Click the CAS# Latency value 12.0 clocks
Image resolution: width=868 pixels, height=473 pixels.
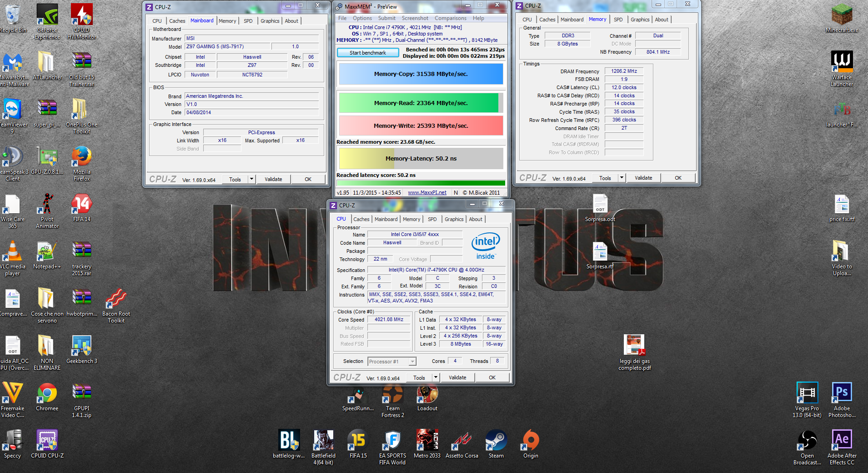point(624,87)
